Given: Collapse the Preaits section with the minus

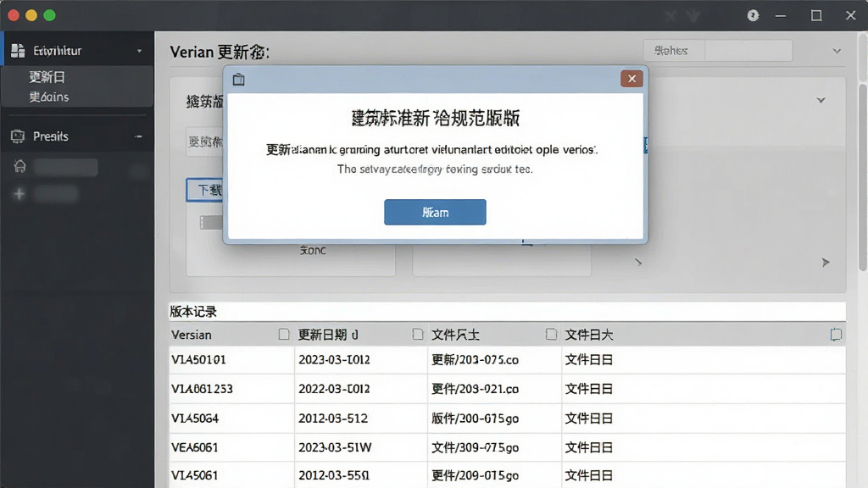Looking at the screenshot, I should (138, 136).
